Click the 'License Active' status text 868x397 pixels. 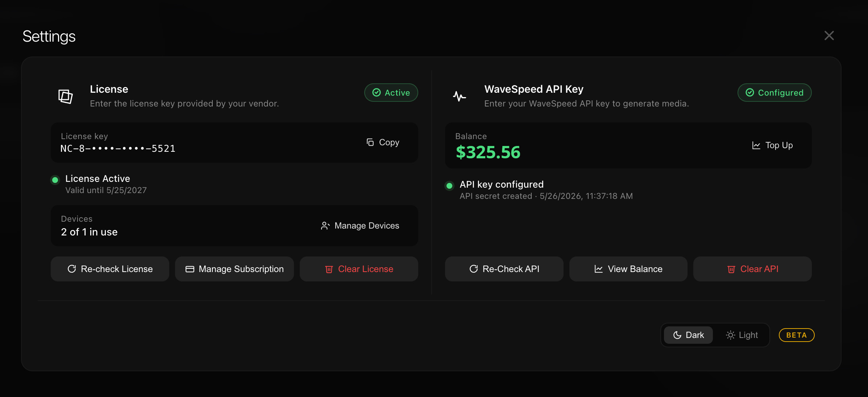coord(97,179)
